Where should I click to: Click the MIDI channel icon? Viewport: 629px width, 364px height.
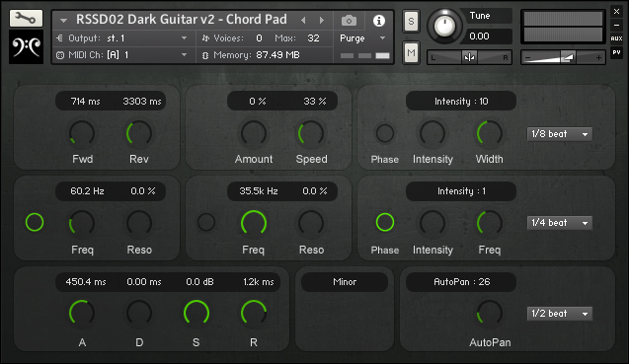(x=60, y=55)
